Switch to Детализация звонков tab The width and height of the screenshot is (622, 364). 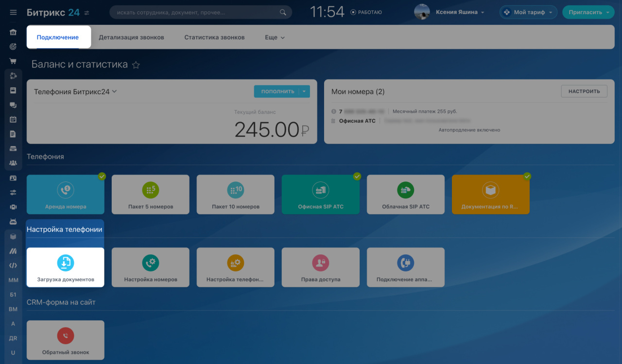(x=131, y=37)
